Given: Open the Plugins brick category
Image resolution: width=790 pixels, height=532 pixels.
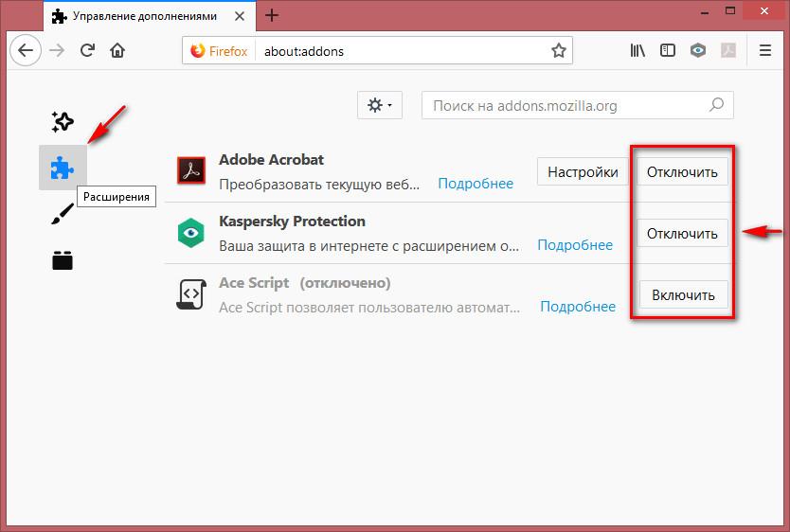Looking at the screenshot, I should pos(63,260).
